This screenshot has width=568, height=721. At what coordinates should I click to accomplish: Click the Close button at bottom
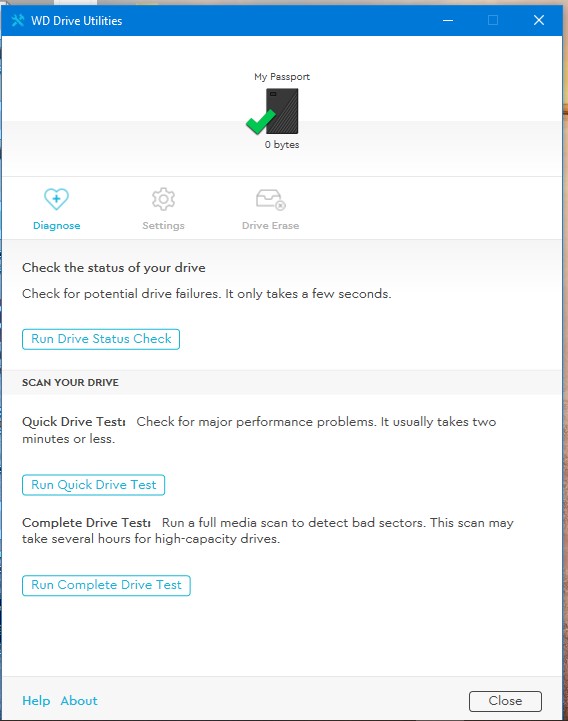(505, 701)
